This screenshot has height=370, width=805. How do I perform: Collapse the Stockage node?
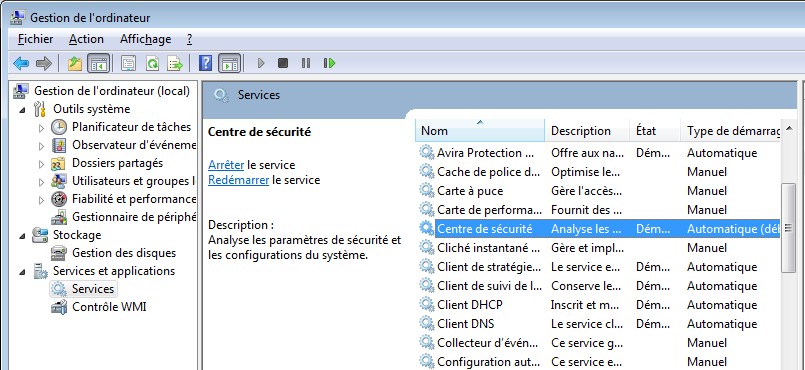click(x=23, y=236)
